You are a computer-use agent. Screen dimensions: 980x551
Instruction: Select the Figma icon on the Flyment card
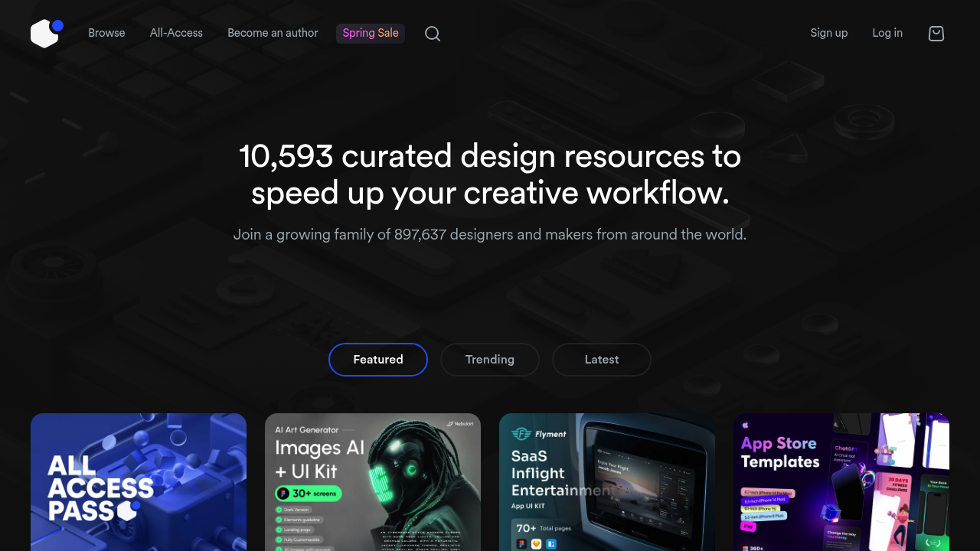[522, 543]
